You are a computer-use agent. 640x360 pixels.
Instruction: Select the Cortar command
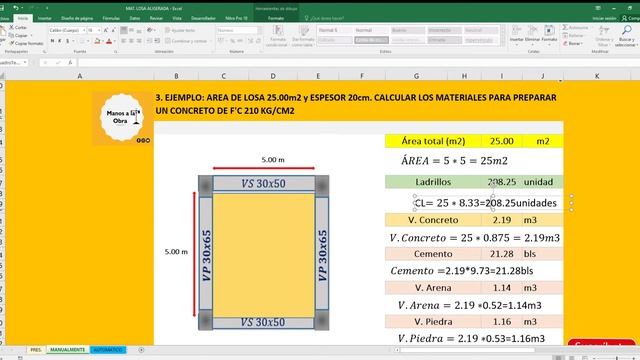click(18, 27)
